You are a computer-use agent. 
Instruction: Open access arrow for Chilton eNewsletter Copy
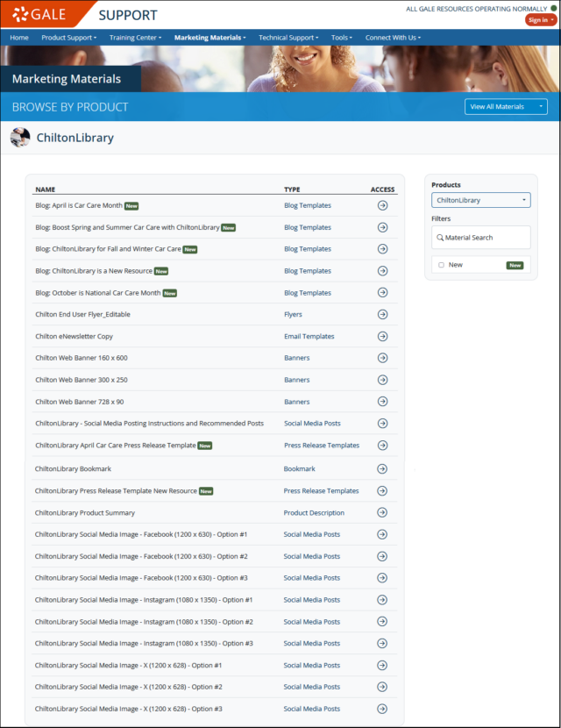click(382, 337)
